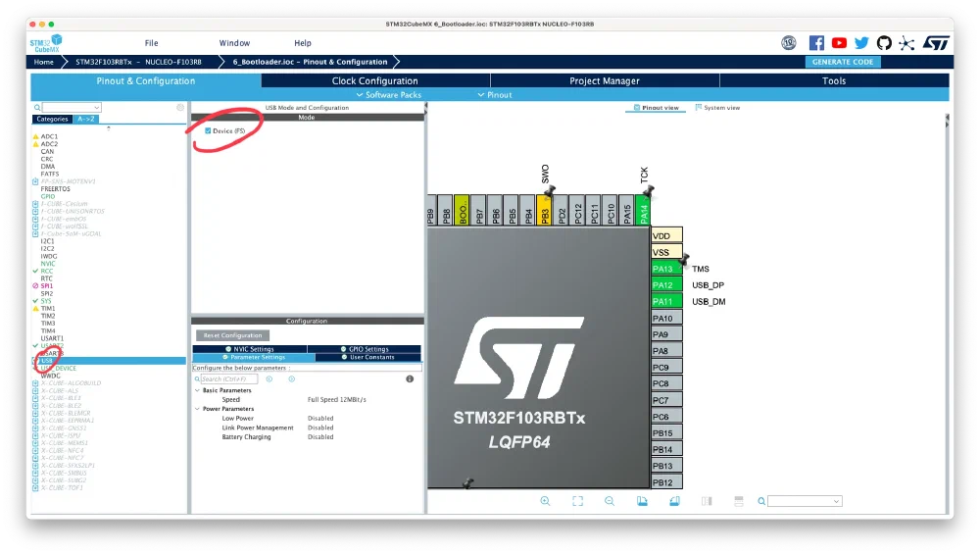Select pin PA12 on the chip
980x554 pixels.
662,285
